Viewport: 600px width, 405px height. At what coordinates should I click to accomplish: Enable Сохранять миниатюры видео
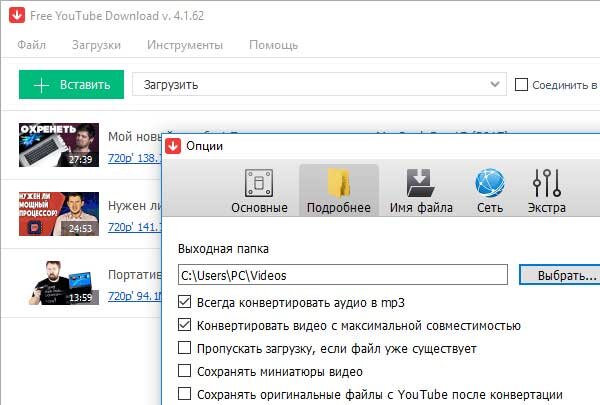tap(184, 371)
